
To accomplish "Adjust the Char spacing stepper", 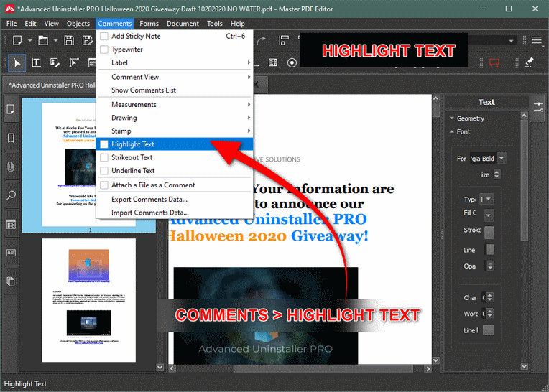I will (490, 297).
